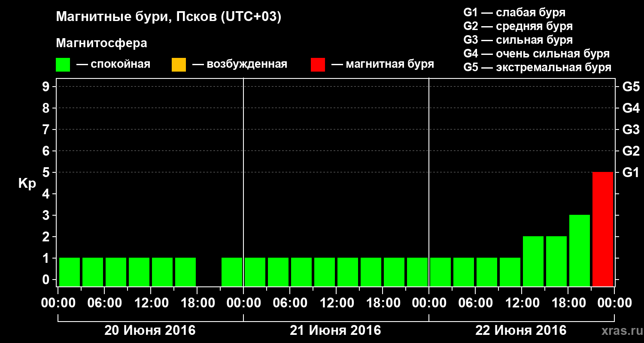This screenshot has width=644, height=343.
Task: Click the G2 right-axis label
Action: click(x=631, y=151)
